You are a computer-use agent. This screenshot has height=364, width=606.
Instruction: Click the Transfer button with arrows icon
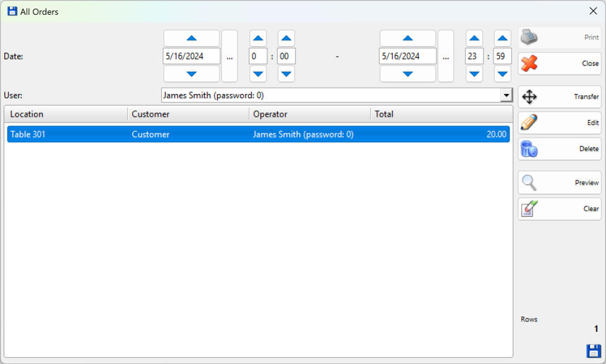tap(560, 96)
